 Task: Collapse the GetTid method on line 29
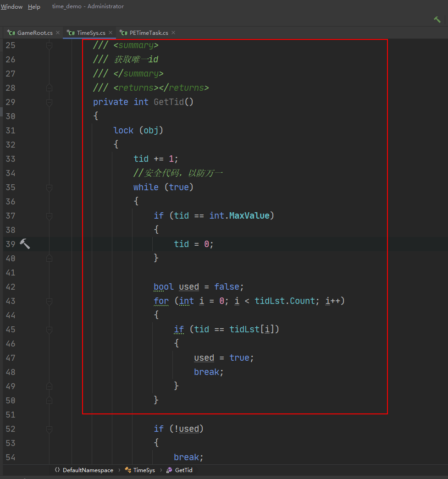[49, 102]
